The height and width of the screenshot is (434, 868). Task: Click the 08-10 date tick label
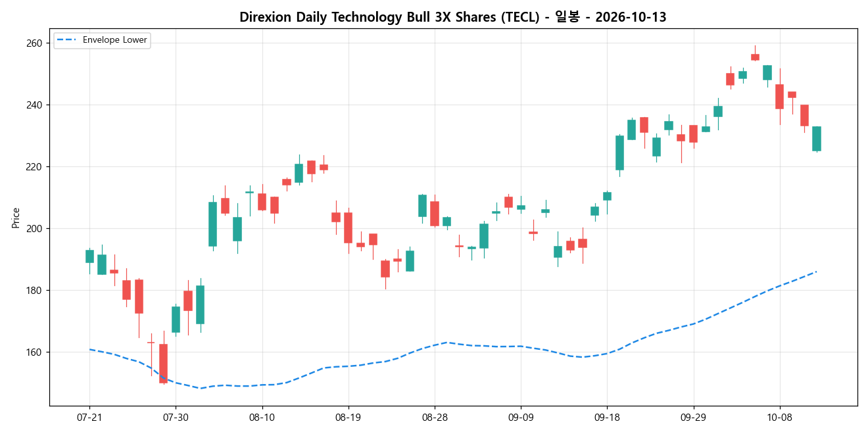(x=262, y=418)
